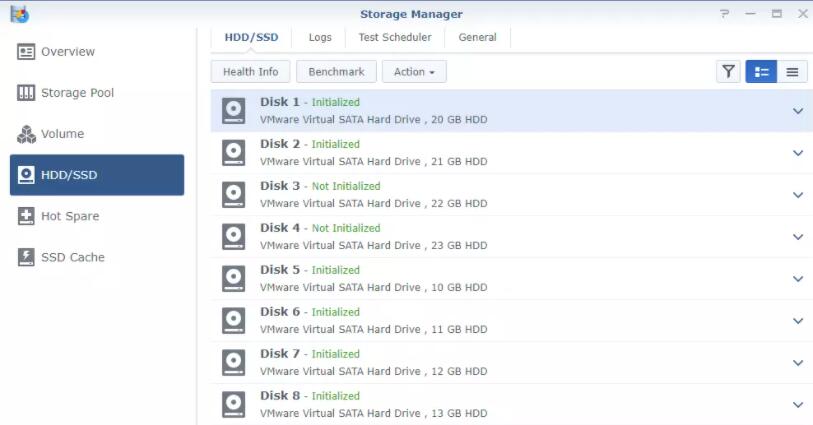This screenshot has width=813, height=425.
Task: Click the Storage Pool sidebar icon
Action: point(26,93)
